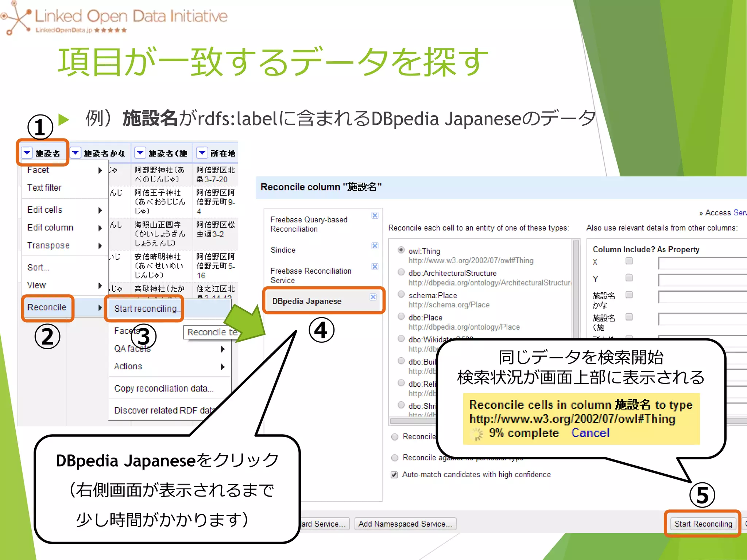Check the Include box for column Y
Image resolution: width=747 pixels, height=560 pixels.
tap(629, 278)
